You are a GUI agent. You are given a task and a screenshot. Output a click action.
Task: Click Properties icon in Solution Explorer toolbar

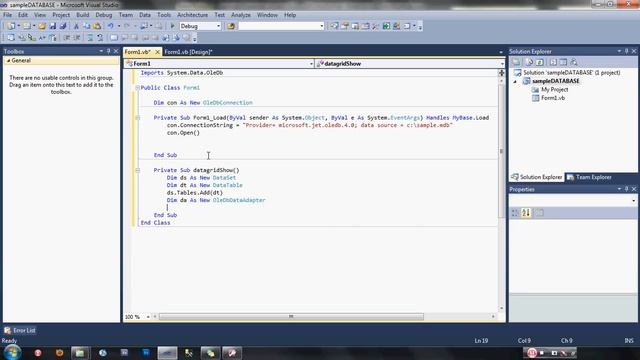pyautogui.click(x=516, y=62)
